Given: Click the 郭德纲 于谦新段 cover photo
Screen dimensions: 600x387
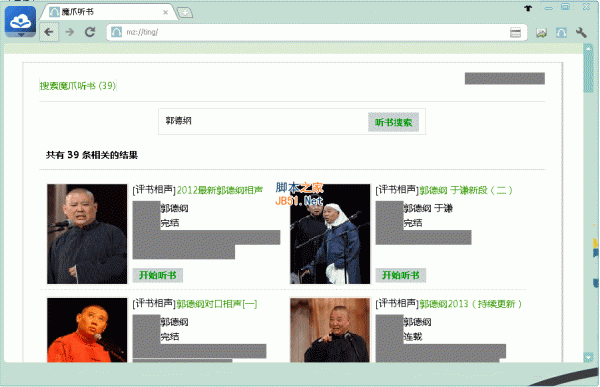Looking at the screenshot, I should point(330,234).
